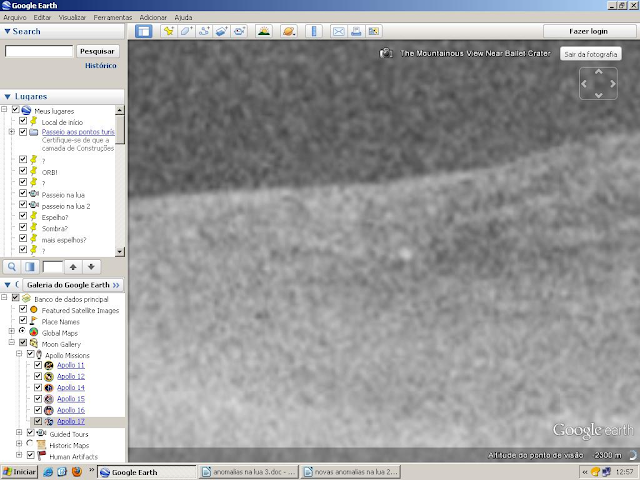The height and width of the screenshot is (480, 640).
Task: Click the camera icon beside photo title
Action: tap(386, 53)
